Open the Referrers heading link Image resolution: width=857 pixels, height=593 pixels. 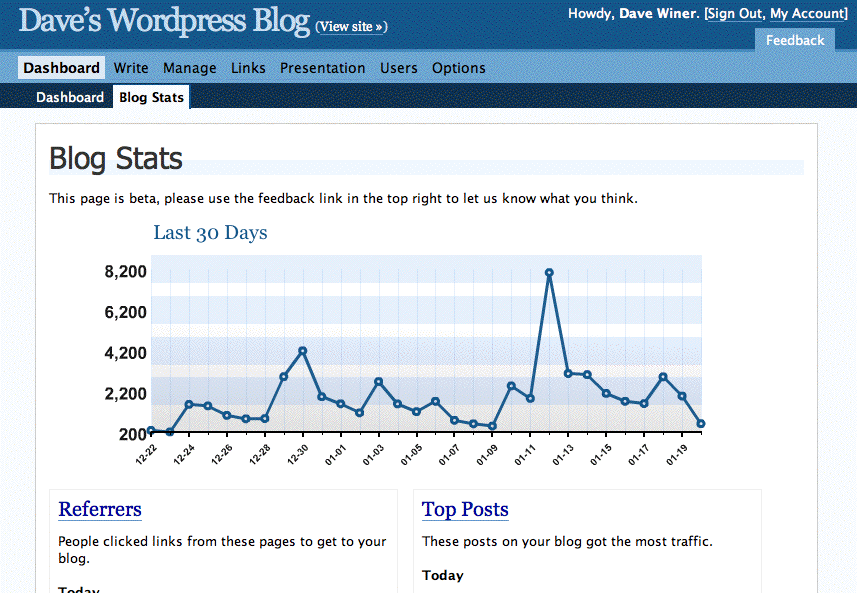pyautogui.click(x=100, y=509)
